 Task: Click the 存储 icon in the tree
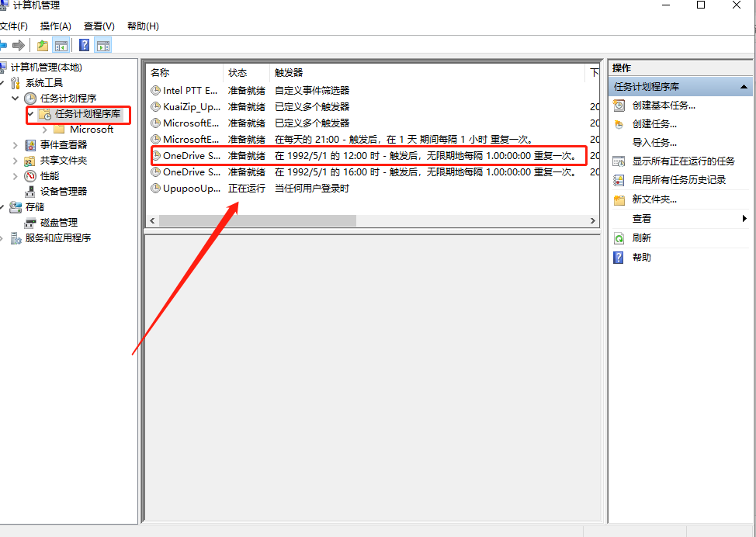(16, 207)
